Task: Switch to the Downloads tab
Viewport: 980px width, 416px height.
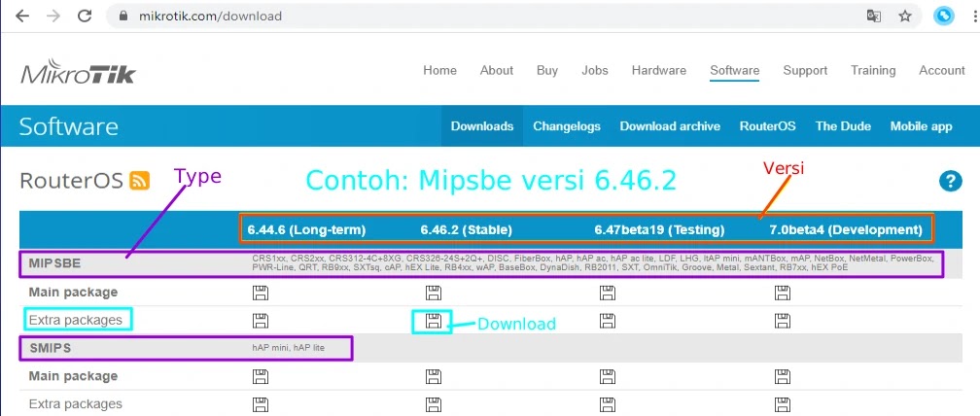Action: pos(482,126)
